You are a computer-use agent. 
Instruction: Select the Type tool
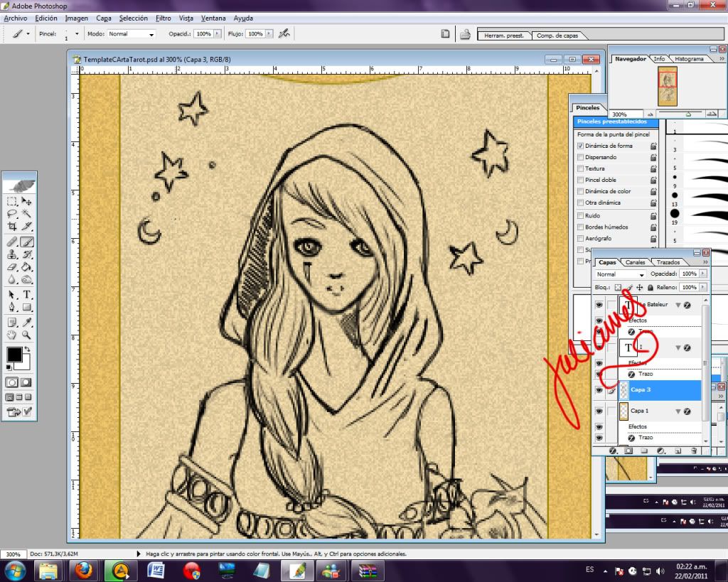(26, 295)
